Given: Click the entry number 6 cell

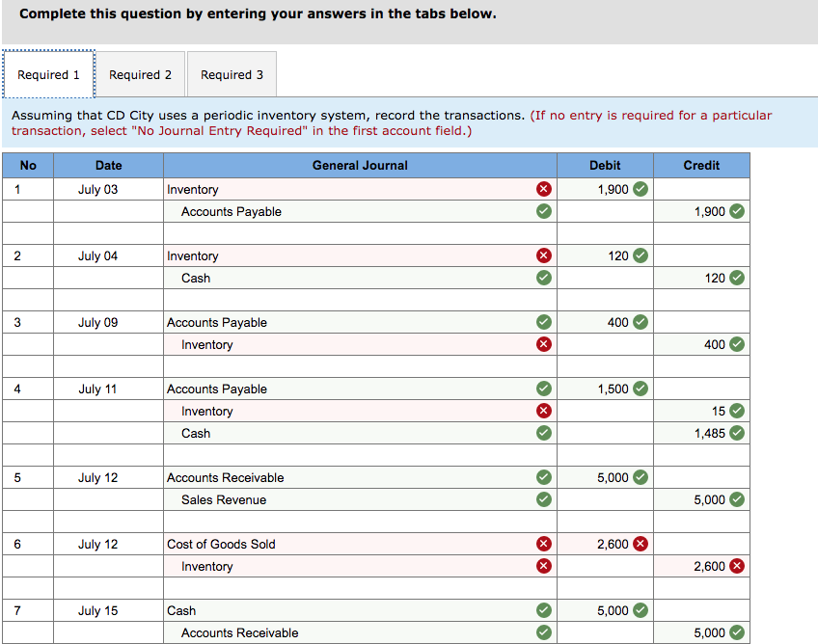Looking at the screenshot, I should click(x=28, y=544).
